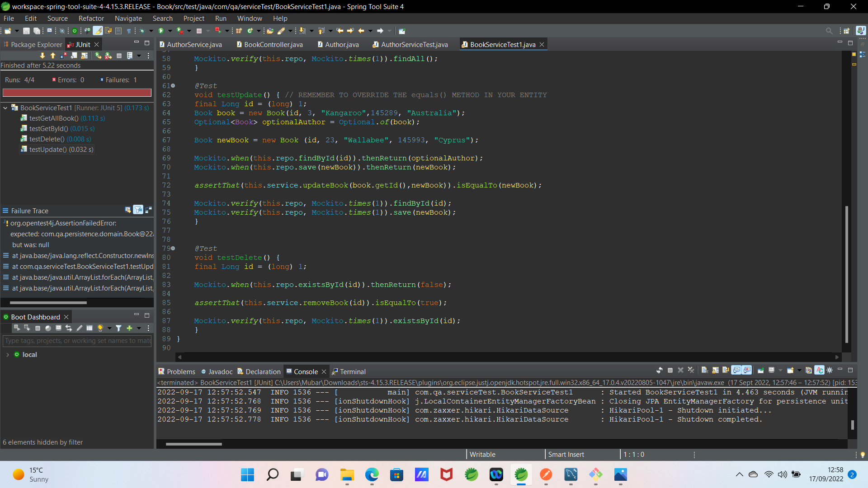868x488 pixels.
Task: Toggle Show Console on Standard Error change
Action: 747,371
